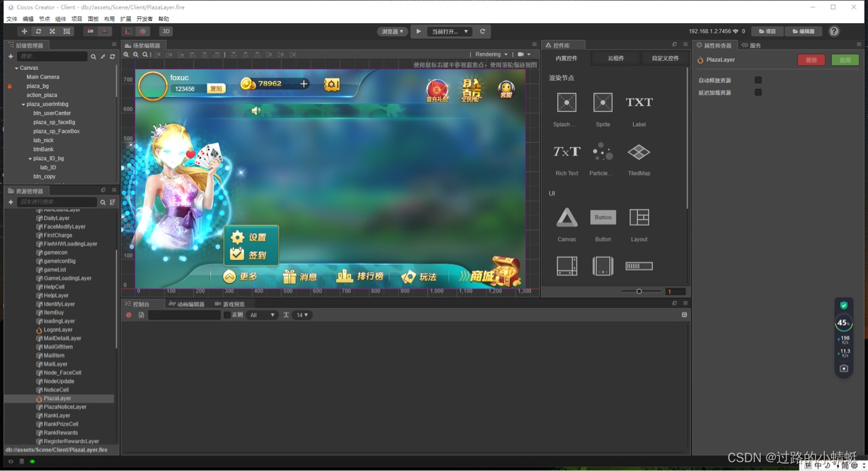The height and width of the screenshot is (471, 868).
Task: Click the zoom slider below the control library
Action: click(638, 290)
